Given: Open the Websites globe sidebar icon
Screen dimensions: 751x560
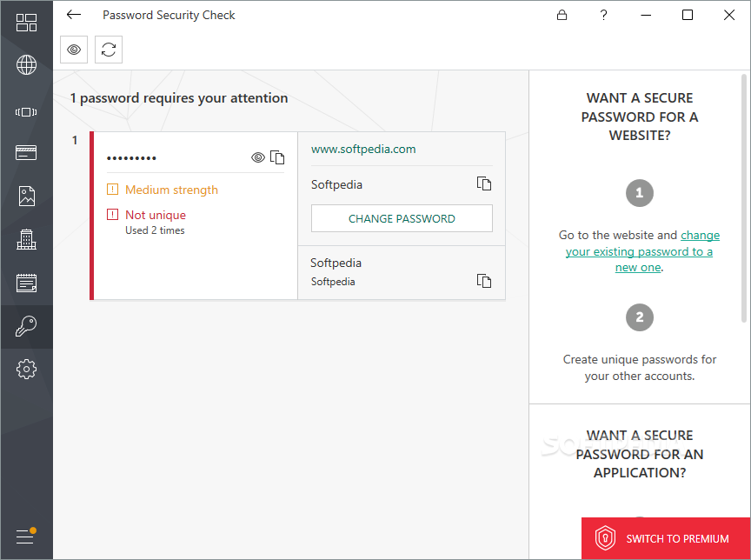Looking at the screenshot, I should (x=26, y=64).
